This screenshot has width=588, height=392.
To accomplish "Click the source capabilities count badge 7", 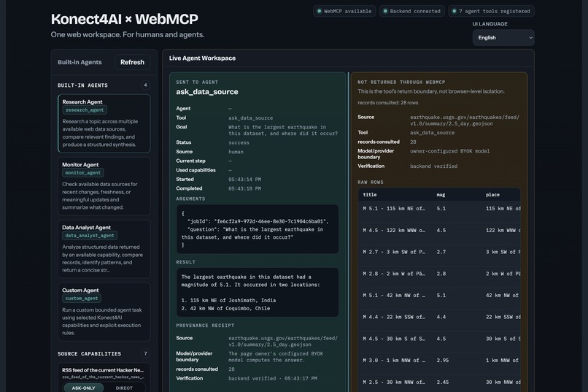I will (x=145, y=353).
